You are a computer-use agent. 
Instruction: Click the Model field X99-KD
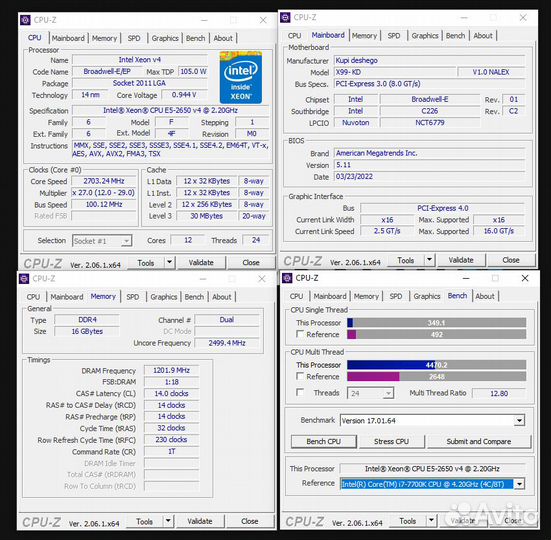pyautogui.click(x=394, y=72)
